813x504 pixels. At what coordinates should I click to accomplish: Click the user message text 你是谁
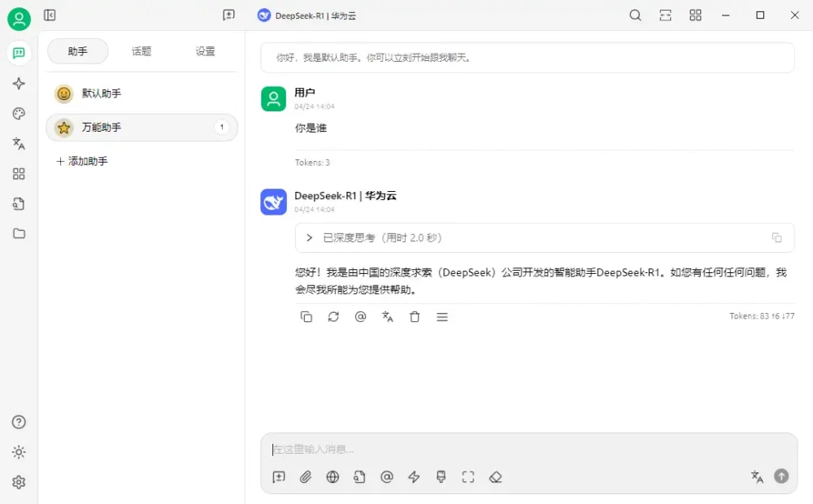pyautogui.click(x=311, y=128)
